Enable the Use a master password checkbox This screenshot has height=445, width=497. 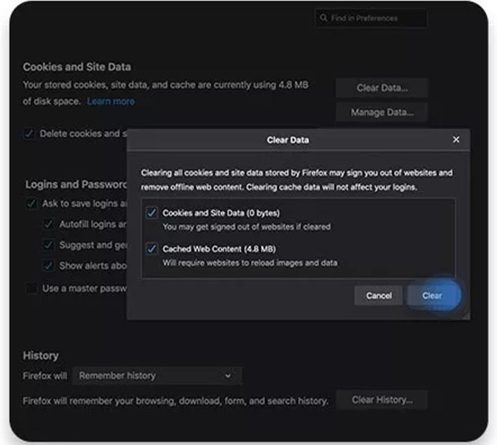click(x=31, y=288)
